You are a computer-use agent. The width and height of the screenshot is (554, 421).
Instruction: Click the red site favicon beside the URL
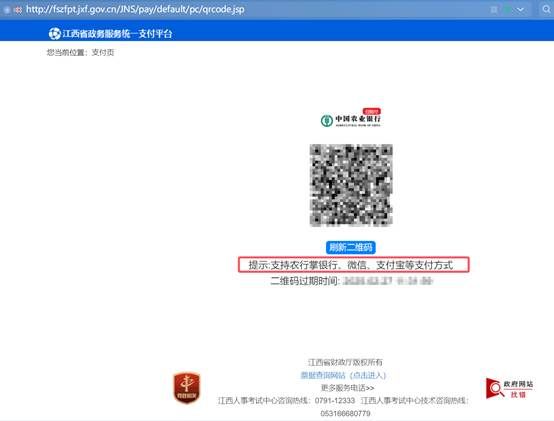click(x=18, y=10)
